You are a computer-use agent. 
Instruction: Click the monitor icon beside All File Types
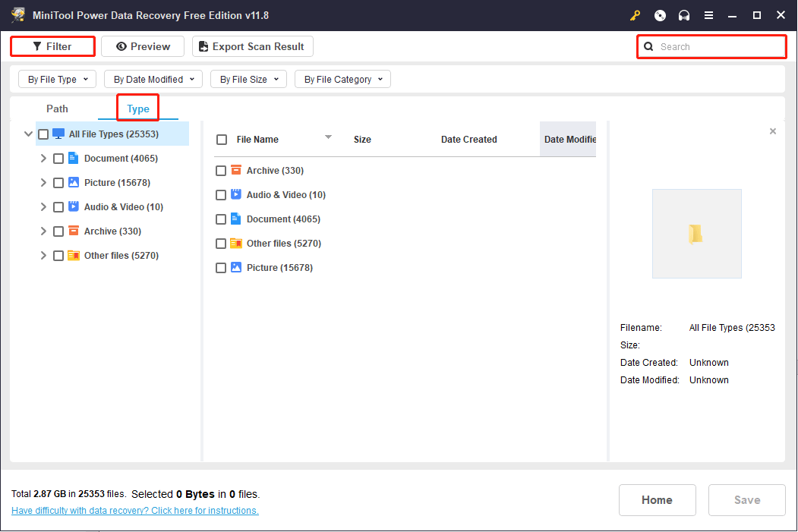58,134
